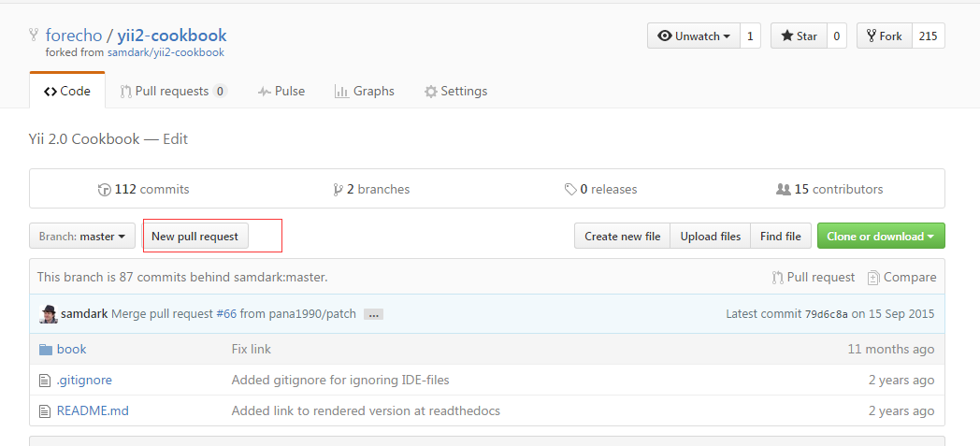The height and width of the screenshot is (446, 980).
Task: Open the Fix link commit message
Action: pos(252,349)
